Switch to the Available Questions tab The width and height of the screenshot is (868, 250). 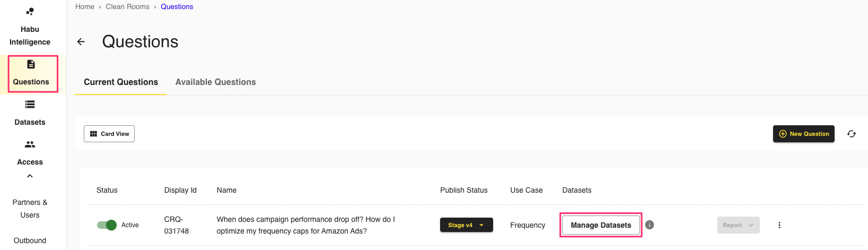click(x=216, y=82)
